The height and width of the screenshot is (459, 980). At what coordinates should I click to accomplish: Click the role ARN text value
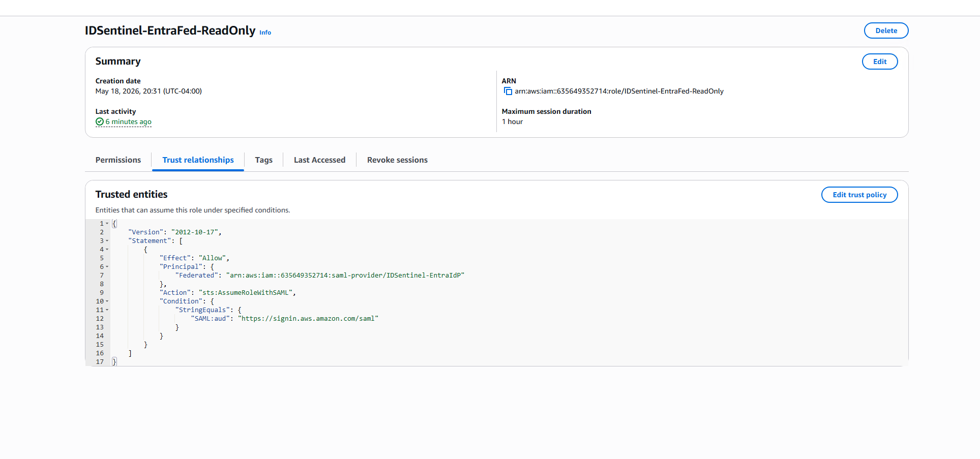point(619,91)
